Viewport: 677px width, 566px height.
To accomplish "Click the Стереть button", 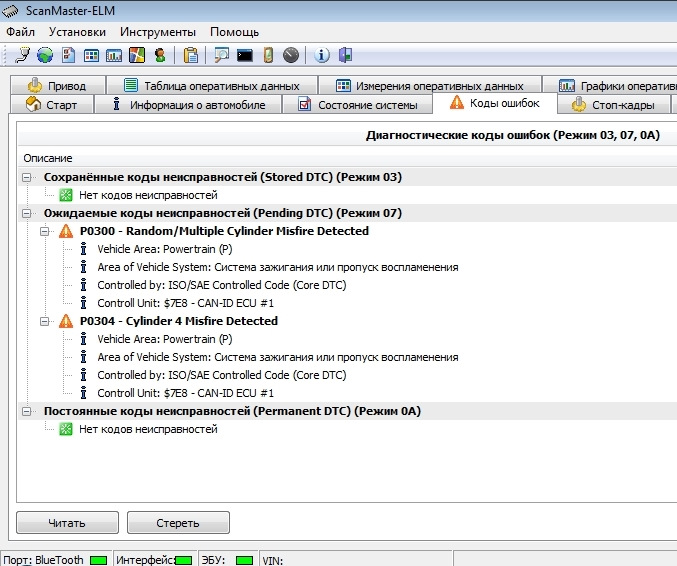I will coord(178,523).
